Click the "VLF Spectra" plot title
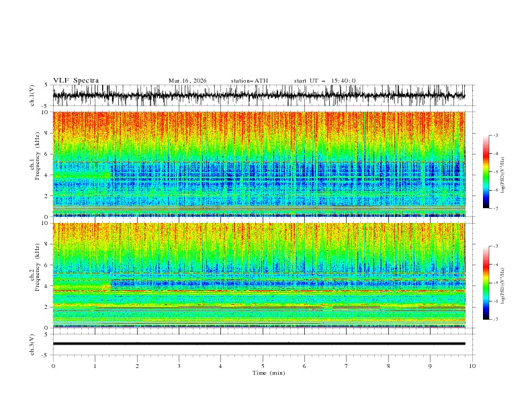Image resolution: width=532 pixels, height=411 pixels. 76,81
